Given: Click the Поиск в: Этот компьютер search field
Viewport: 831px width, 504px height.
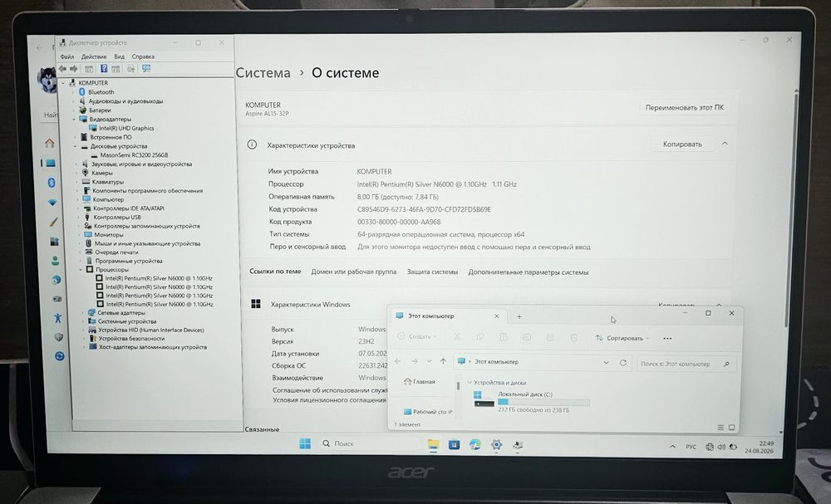Looking at the screenshot, I should point(687,365).
